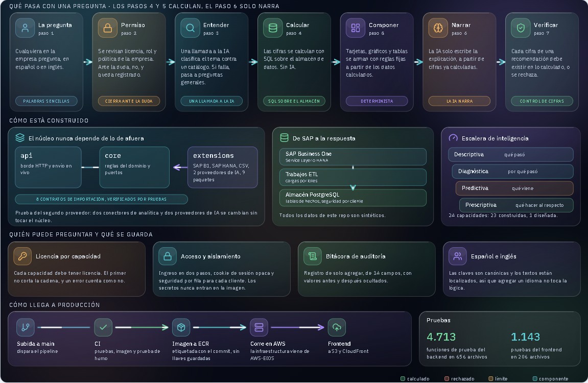The width and height of the screenshot is (588, 383).
Task: Click the padlock icon on Acceso y aislamiento
Action: click(168, 256)
